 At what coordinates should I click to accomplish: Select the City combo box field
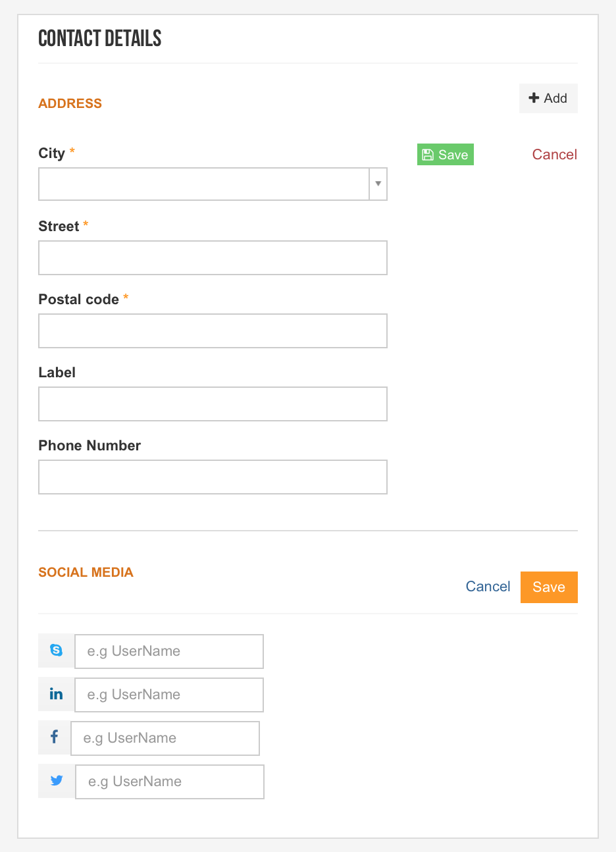coord(213,184)
